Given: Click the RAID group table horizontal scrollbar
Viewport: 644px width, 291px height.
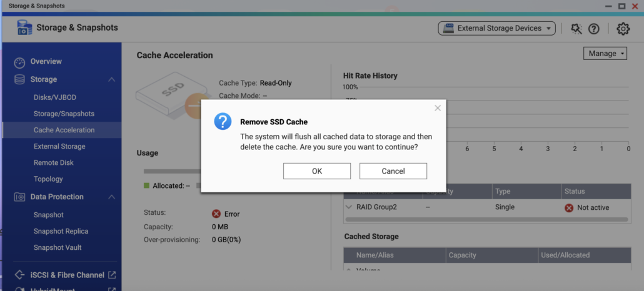Looking at the screenshot, I should tap(486, 220).
